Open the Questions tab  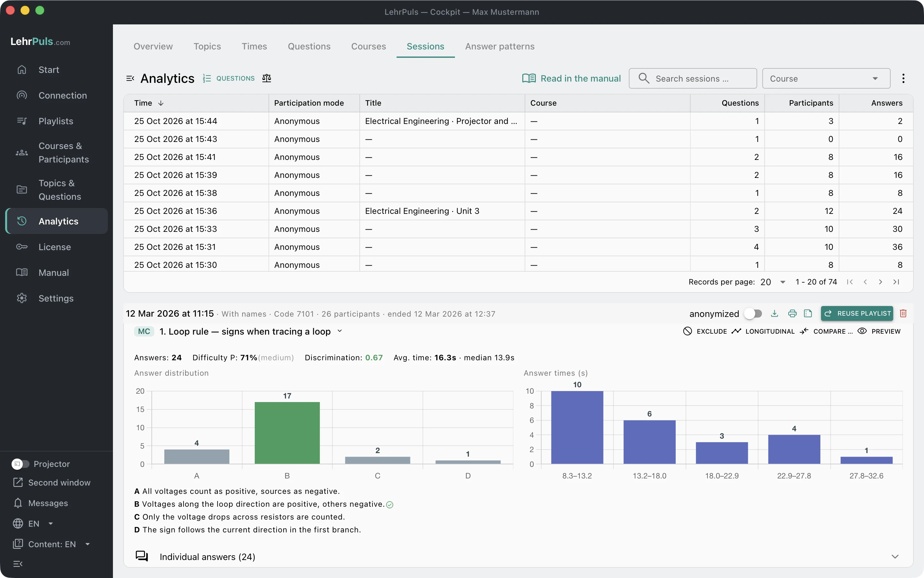click(309, 46)
